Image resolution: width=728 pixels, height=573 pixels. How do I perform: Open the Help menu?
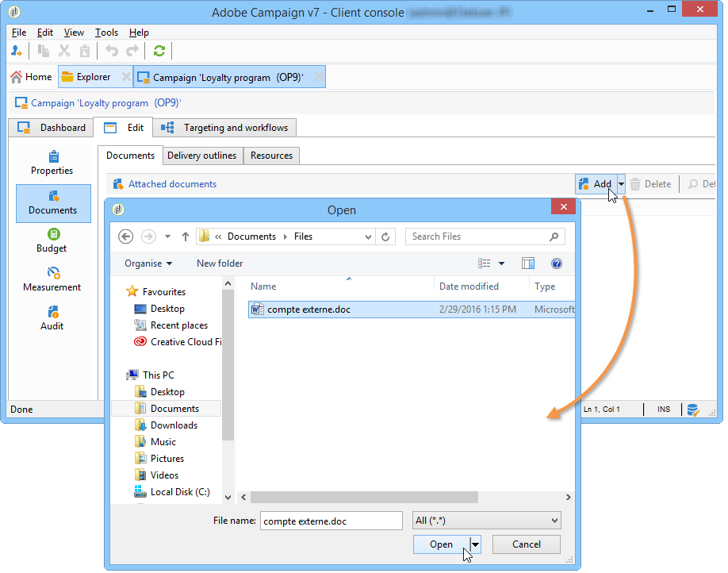tap(139, 33)
